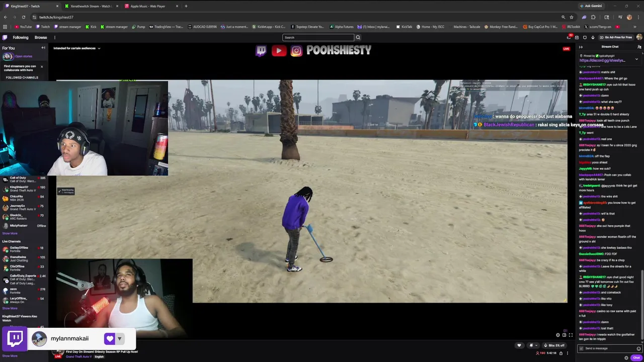Expand the pinned message chevron
Viewport: 644px width, 362px height.
click(x=636, y=59)
